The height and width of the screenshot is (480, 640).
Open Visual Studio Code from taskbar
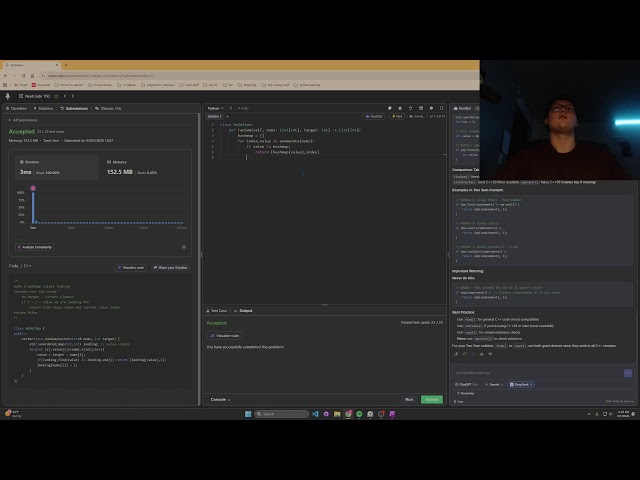[x=315, y=414]
